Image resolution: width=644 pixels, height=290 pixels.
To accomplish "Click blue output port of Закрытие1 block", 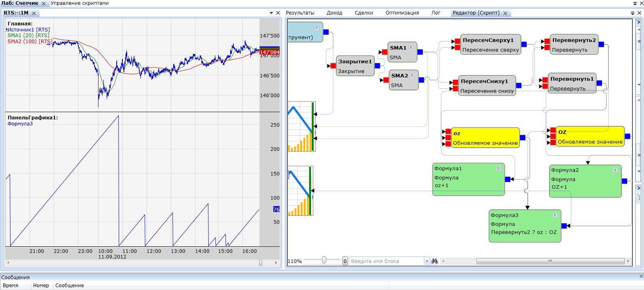I will [378, 66].
